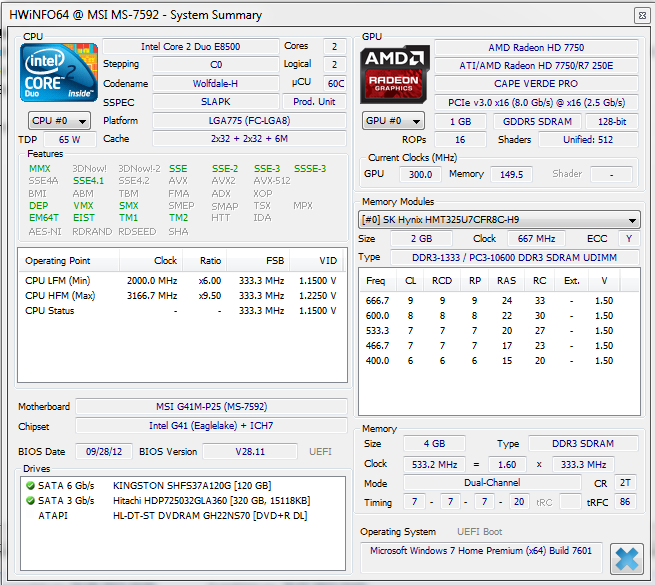Expand the SK Hynix memory module dropdown

[499, 219]
